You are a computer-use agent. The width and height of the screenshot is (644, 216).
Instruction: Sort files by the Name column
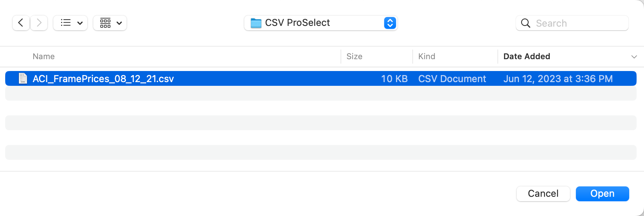tap(44, 57)
